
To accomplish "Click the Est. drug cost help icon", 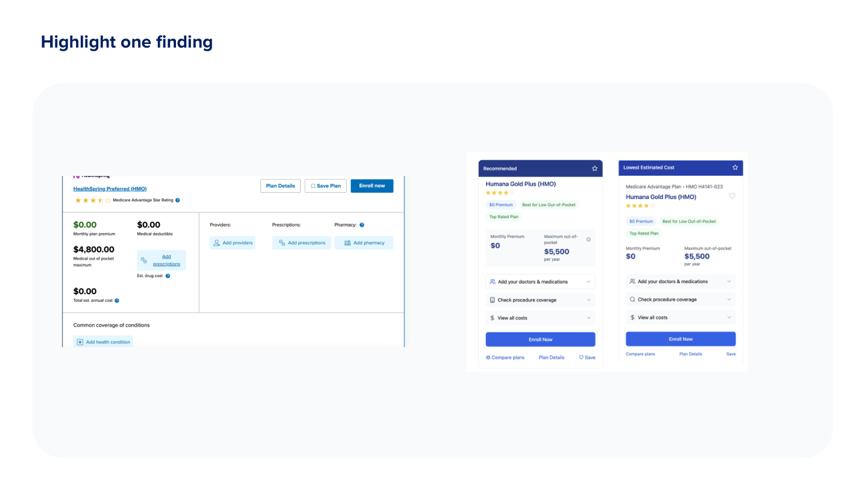I will tap(168, 275).
